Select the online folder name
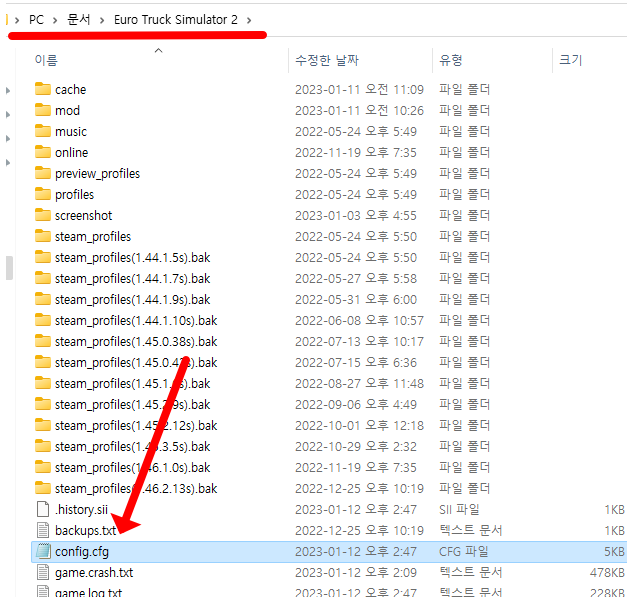 click(71, 152)
